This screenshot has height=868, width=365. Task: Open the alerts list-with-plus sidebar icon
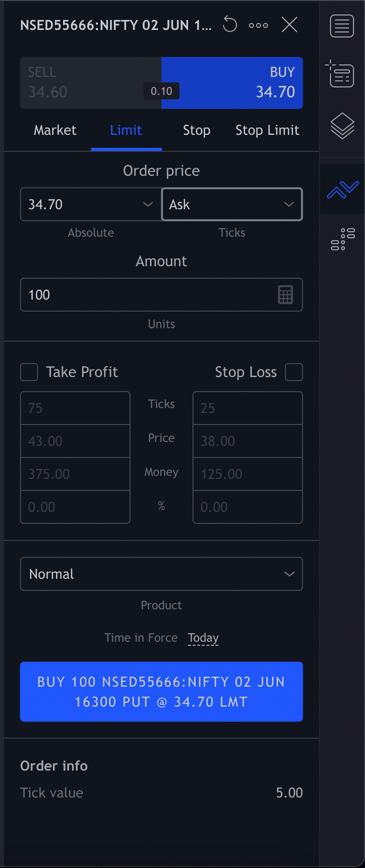click(340, 74)
